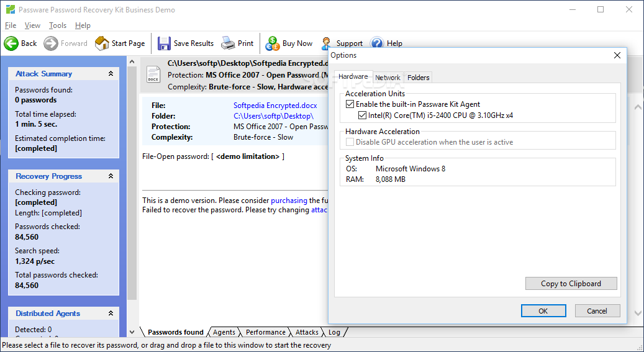644x352 pixels.
Task: Click the OK button in Options
Action: pos(543,311)
